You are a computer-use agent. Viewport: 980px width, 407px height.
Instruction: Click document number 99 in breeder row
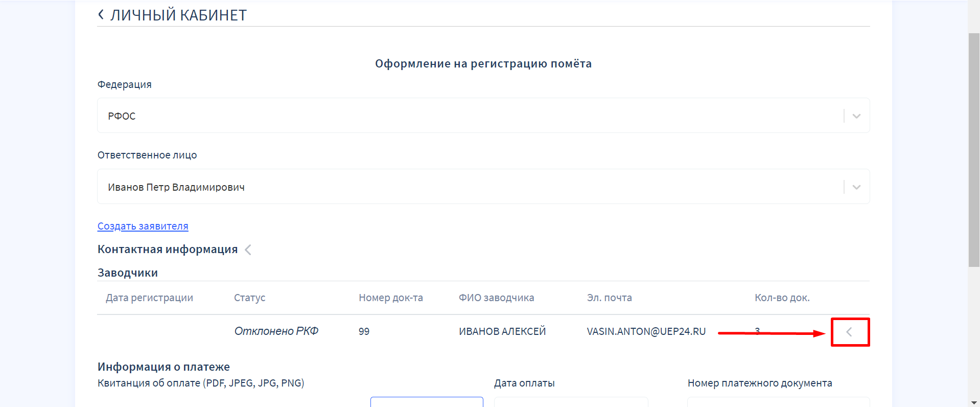pyautogui.click(x=364, y=331)
